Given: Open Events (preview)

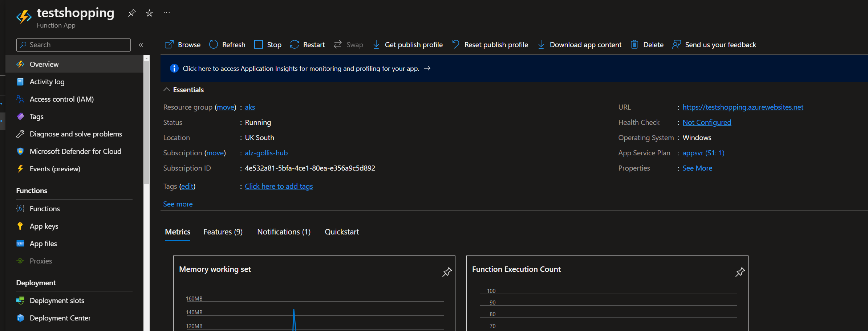Looking at the screenshot, I should [x=75, y=169].
